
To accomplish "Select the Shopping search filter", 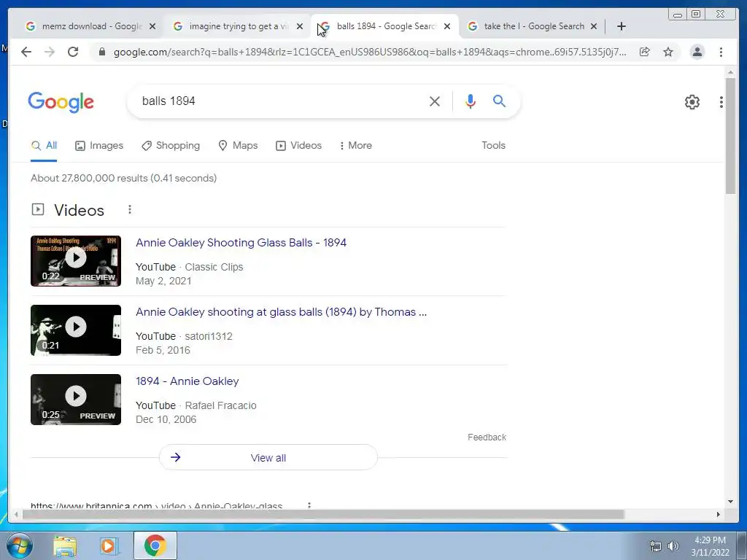I will click(171, 146).
